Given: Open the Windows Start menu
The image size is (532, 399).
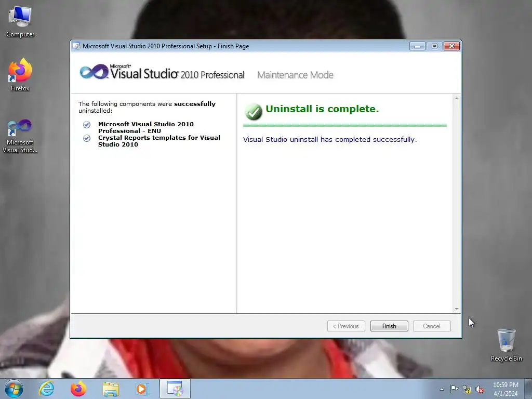Looking at the screenshot, I should click(x=14, y=389).
